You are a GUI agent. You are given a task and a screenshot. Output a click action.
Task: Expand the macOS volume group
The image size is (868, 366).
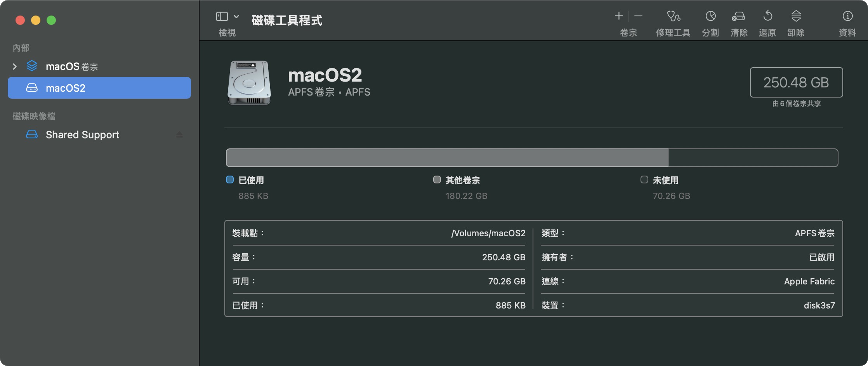pos(15,66)
